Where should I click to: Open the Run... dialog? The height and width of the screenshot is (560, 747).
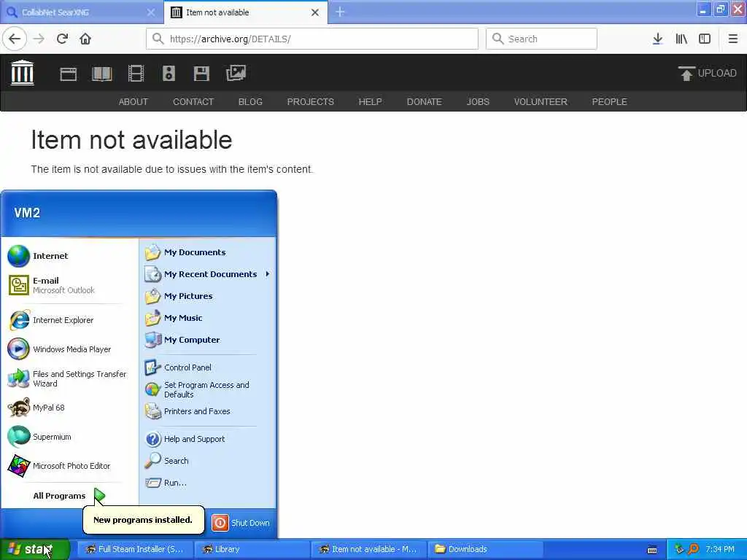tap(208, 483)
